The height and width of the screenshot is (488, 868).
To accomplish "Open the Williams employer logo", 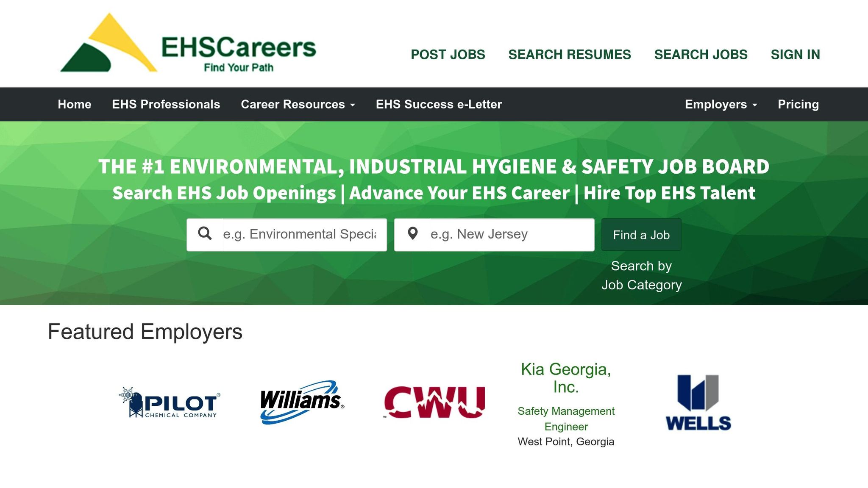I will pos(302,402).
